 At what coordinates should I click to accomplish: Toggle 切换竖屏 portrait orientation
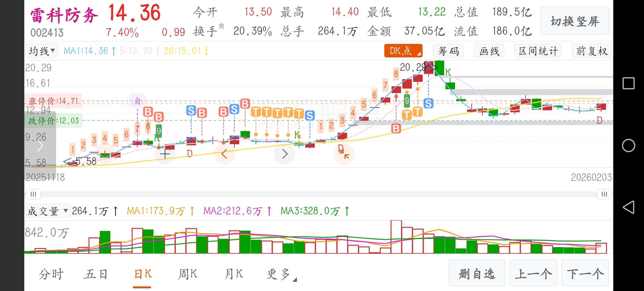coord(574,21)
